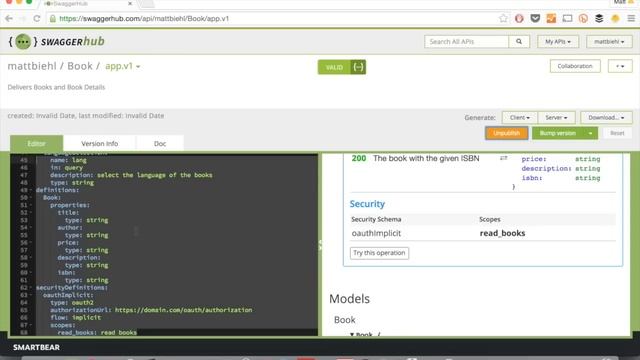Screen dimensions: 640x360
Task: Click the Reset button
Action: pyautogui.click(x=617, y=133)
